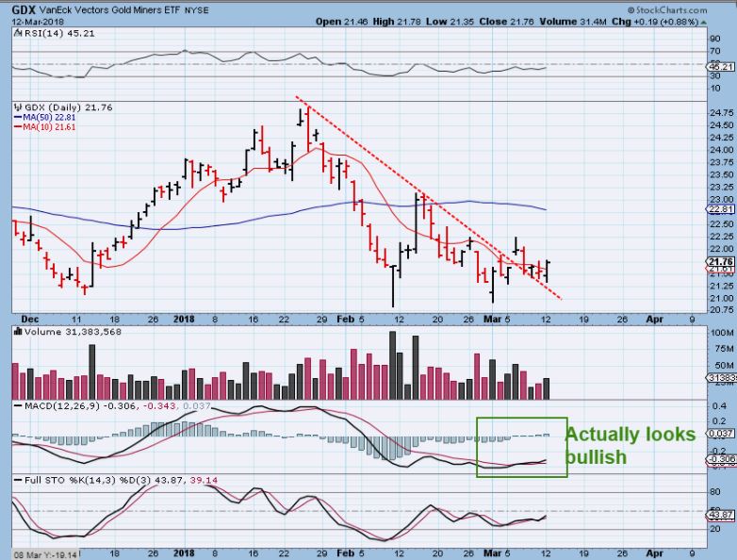This screenshot has height=560, width=737.
Task: Click the Apr label on price time axis
Action: point(655,319)
